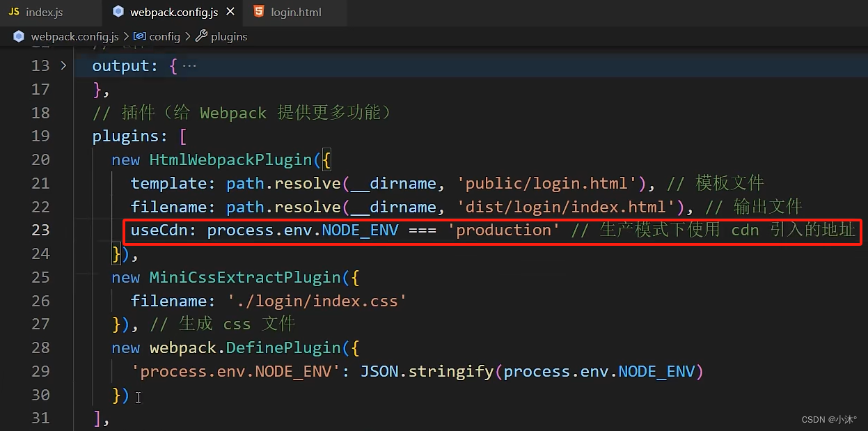The height and width of the screenshot is (431, 868).
Task: Click the plugins symbol icon in the breadcrumbs
Action: point(200,36)
